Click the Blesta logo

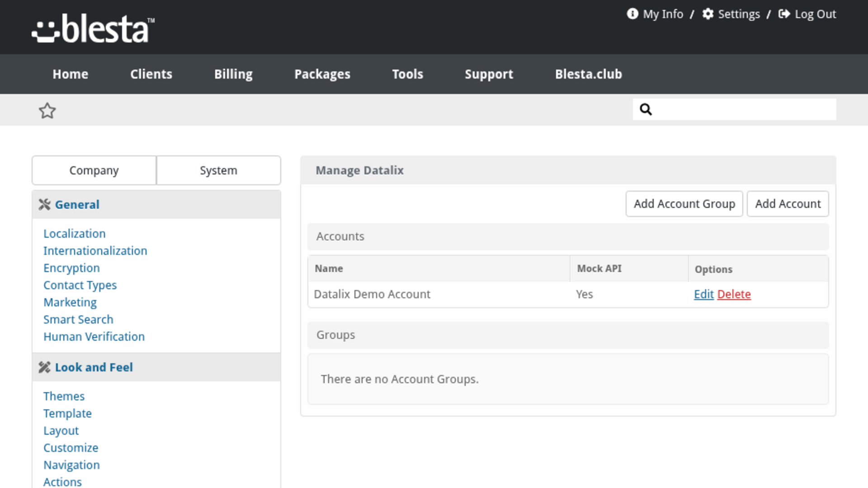93,28
